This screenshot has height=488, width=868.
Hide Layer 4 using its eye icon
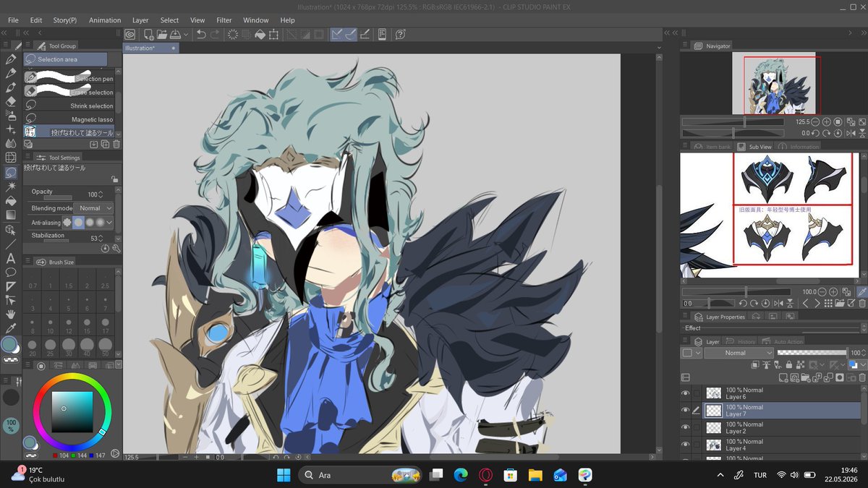(x=686, y=445)
